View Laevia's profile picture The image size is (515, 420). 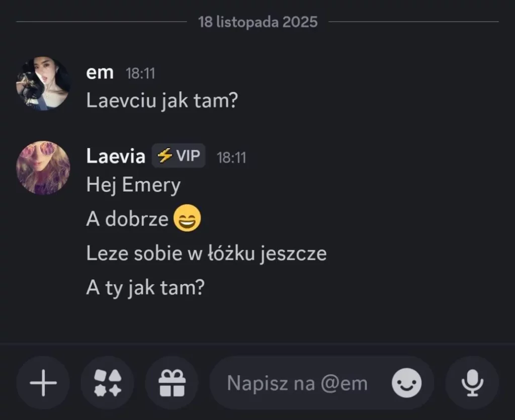[x=43, y=167]
